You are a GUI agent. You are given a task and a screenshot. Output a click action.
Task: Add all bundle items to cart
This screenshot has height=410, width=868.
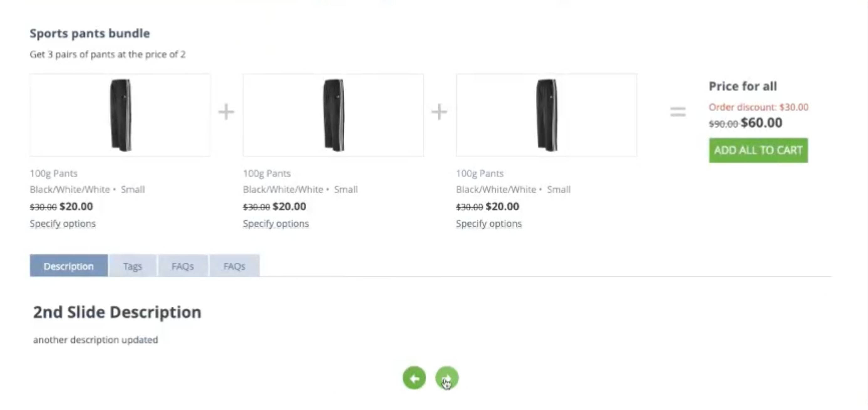[x=758, y=150]
